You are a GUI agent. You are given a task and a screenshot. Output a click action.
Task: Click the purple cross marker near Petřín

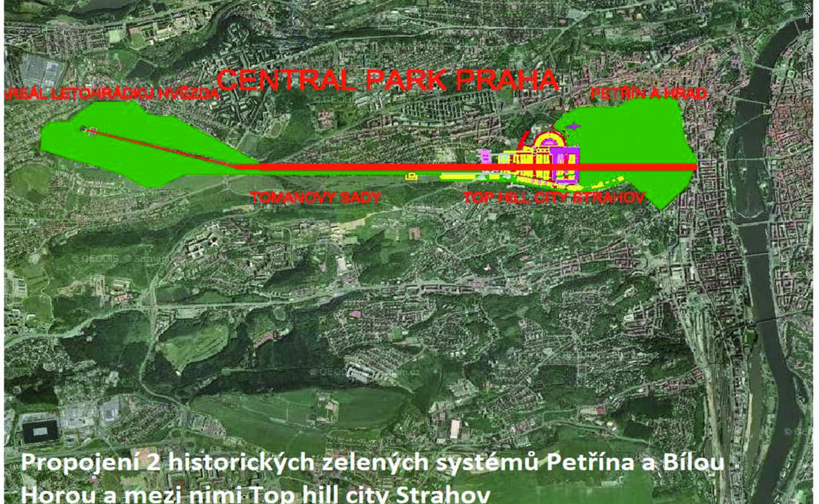click(573, 127)
